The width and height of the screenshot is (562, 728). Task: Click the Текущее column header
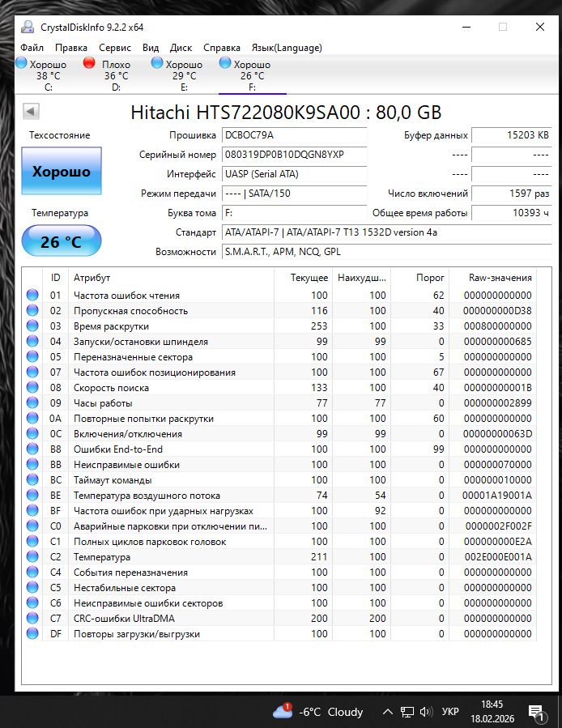pos(303,278)
